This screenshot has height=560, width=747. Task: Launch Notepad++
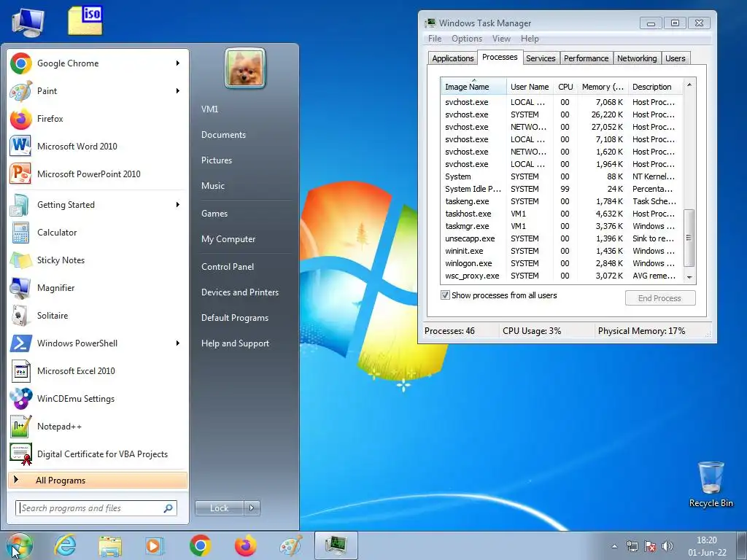tap(98, 426)
